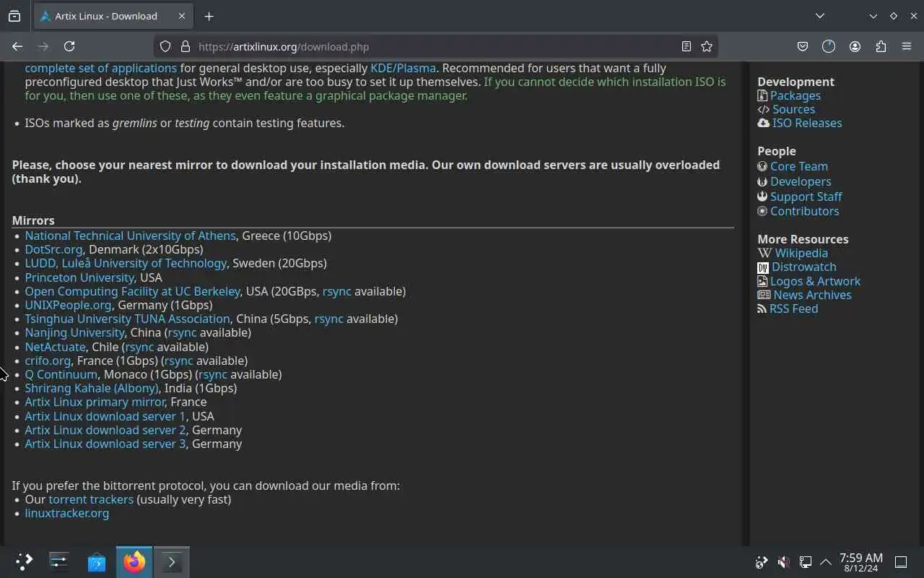Viewport: 924px width, 578px height.
Task: Switch to Firefox in the taskbar
Action: point(134,562)
